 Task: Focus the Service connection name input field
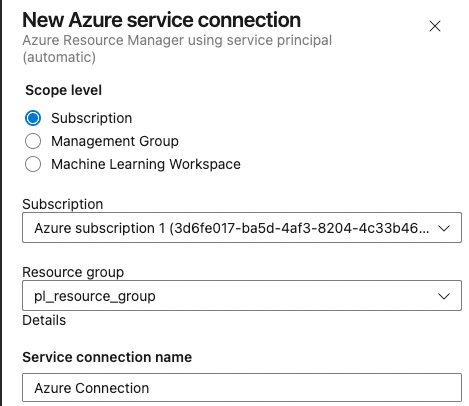[242, 388]
